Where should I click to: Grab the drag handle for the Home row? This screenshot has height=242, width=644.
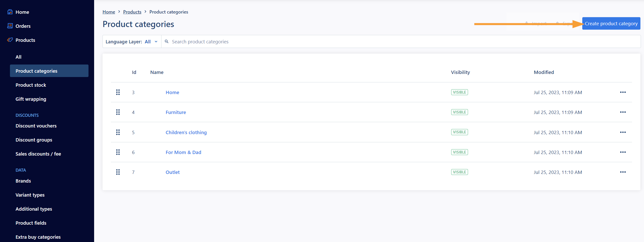point(118,92)
